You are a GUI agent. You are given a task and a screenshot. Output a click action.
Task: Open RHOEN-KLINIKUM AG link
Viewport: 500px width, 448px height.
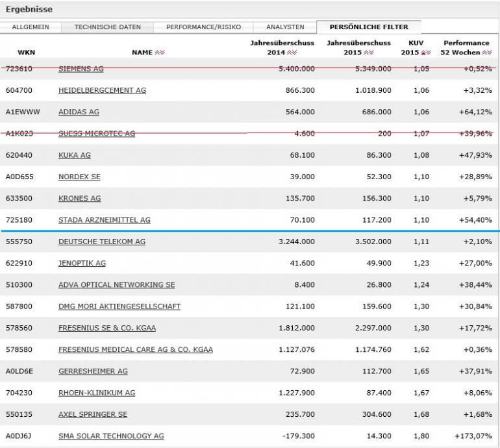[97, 393]
